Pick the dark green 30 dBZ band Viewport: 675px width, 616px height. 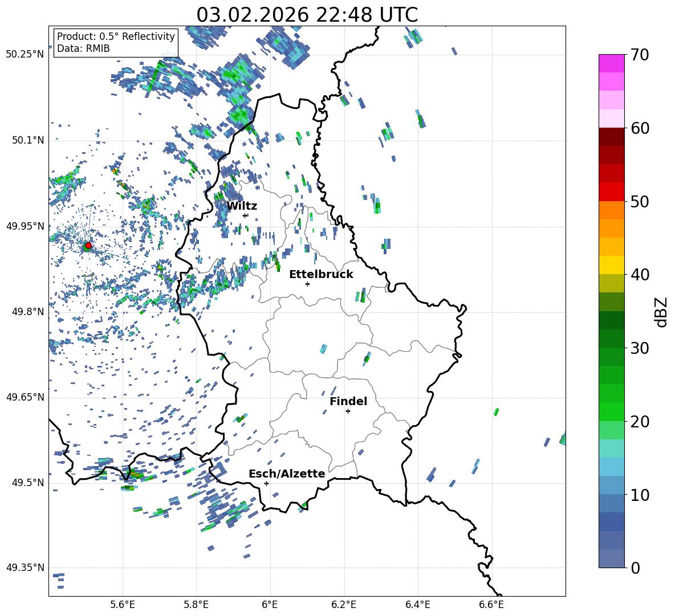(x=611, y=338)
